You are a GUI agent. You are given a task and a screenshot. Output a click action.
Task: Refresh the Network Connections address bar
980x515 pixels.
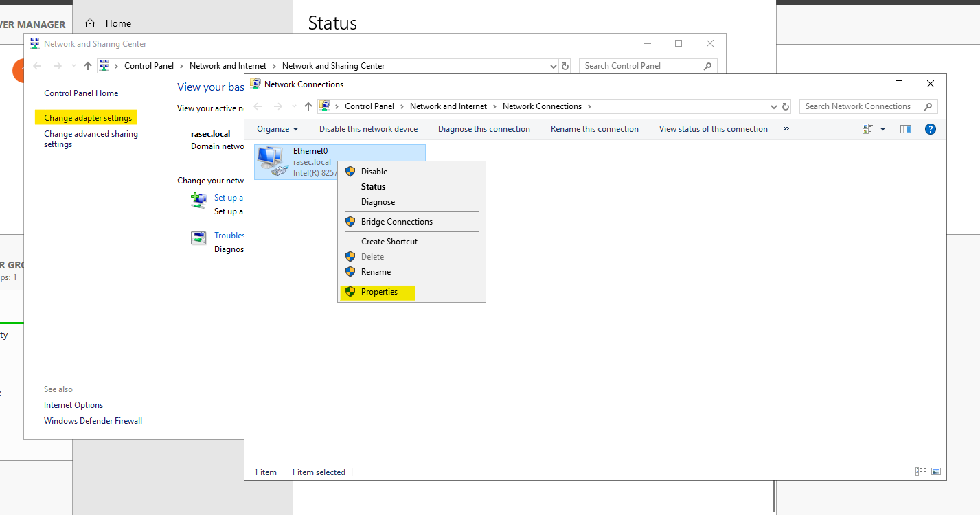(x=786, y=106)
